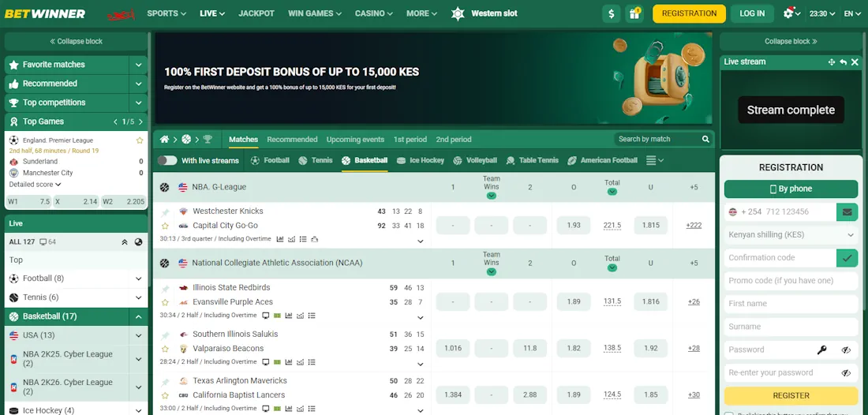Collapse the Basketball (17) live list
The width and height of the screenshot is (868, 415).
pyautogui.click(x=138, y=316)
